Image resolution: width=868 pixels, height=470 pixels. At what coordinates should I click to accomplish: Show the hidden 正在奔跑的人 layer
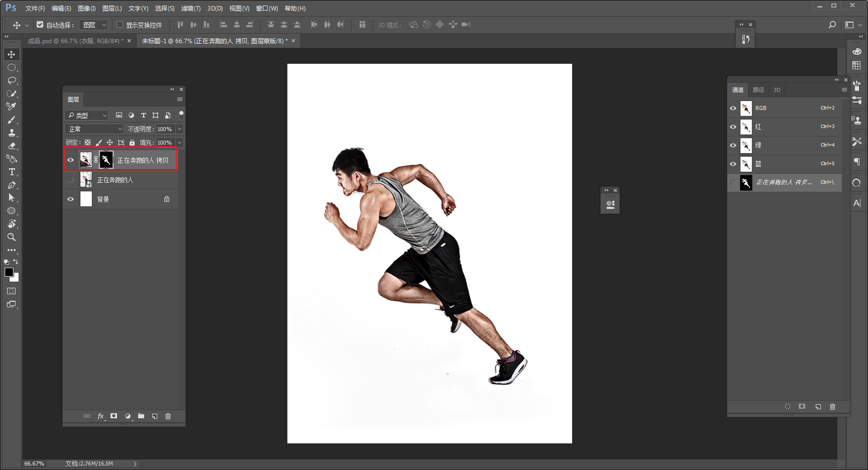coord(71,180)
